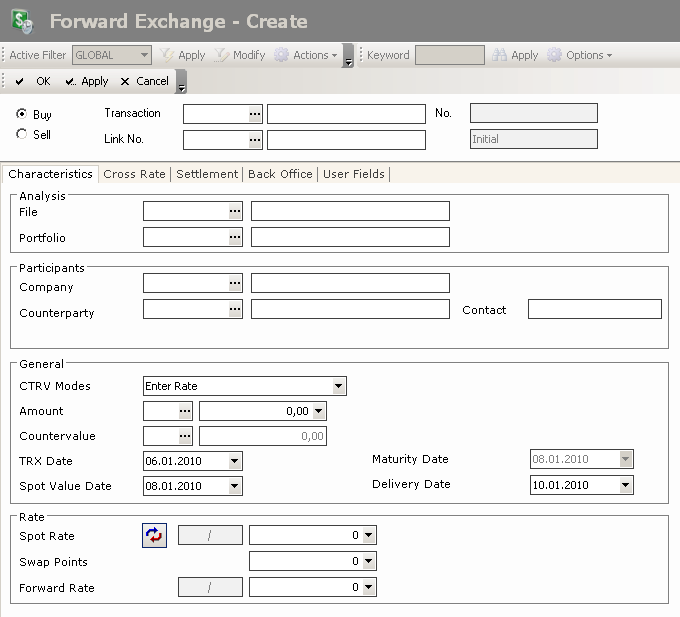
Task: Click the Spot Rate refresh arrows icon
Action: 154,536
